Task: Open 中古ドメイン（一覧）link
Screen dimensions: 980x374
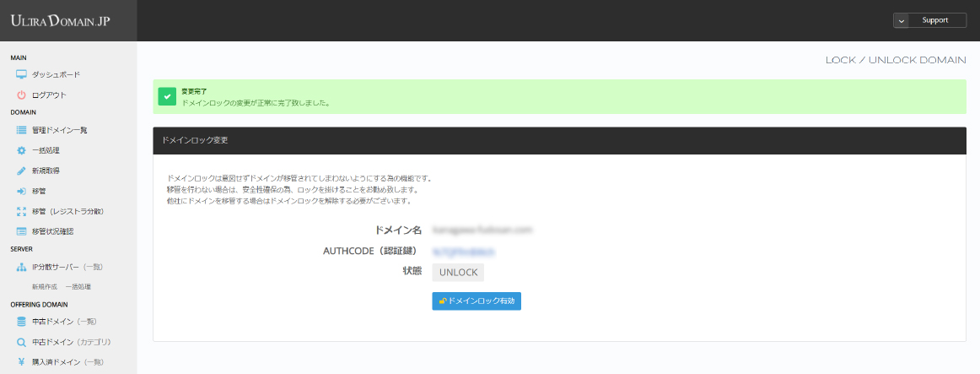Action: 64,322
